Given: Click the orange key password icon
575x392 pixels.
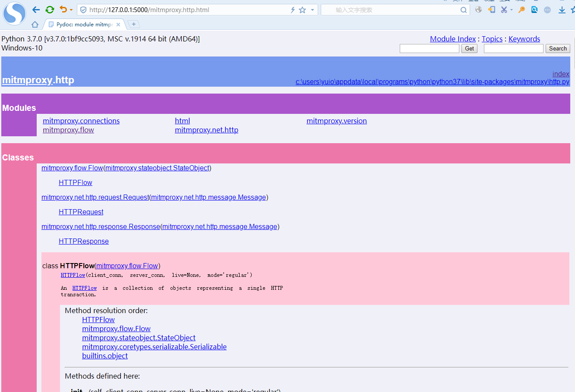Looking at the screenshot, I should point(521,9).
